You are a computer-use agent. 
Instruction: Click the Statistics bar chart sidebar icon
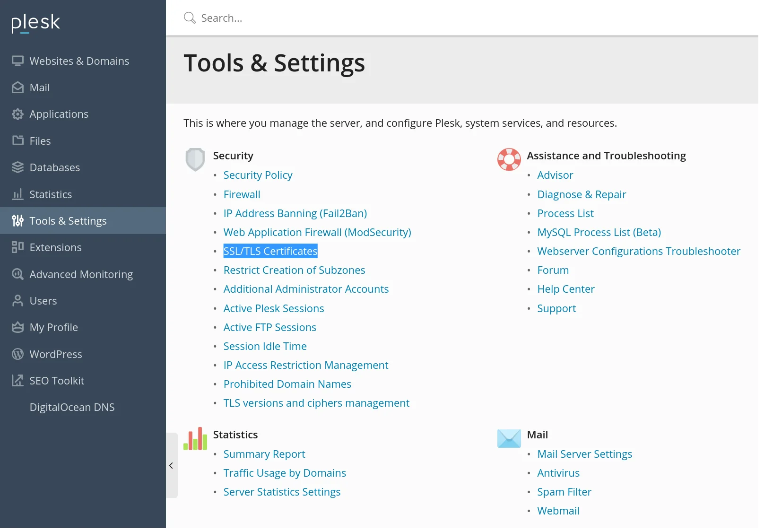point(17,194)
